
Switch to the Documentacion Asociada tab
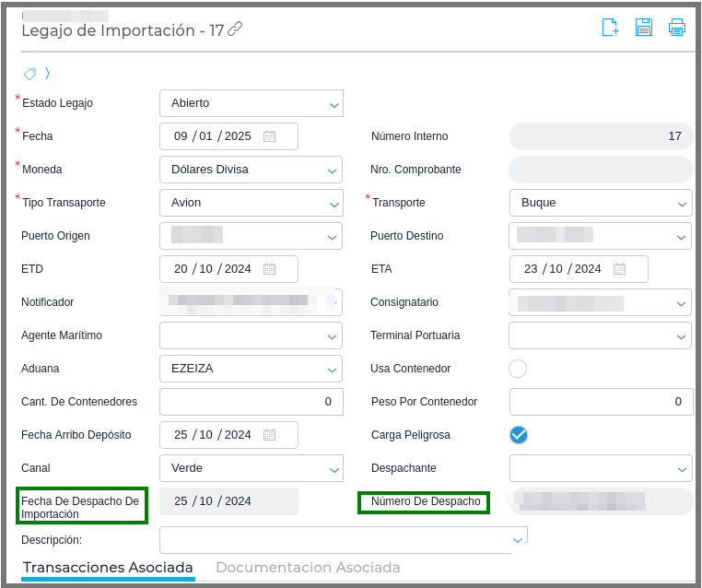coord(308,567)
